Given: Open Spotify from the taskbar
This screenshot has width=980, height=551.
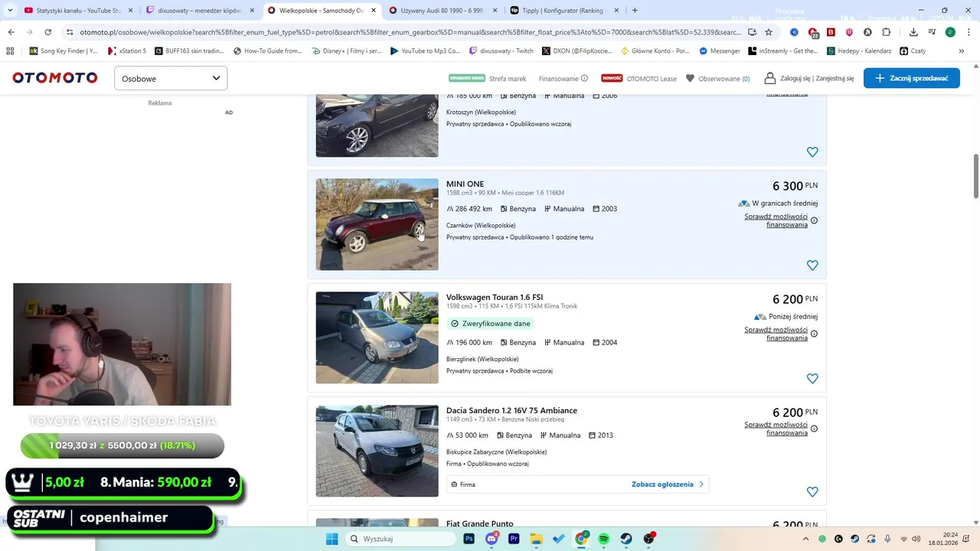Looking at the screenshot, I should pos(603,539).
